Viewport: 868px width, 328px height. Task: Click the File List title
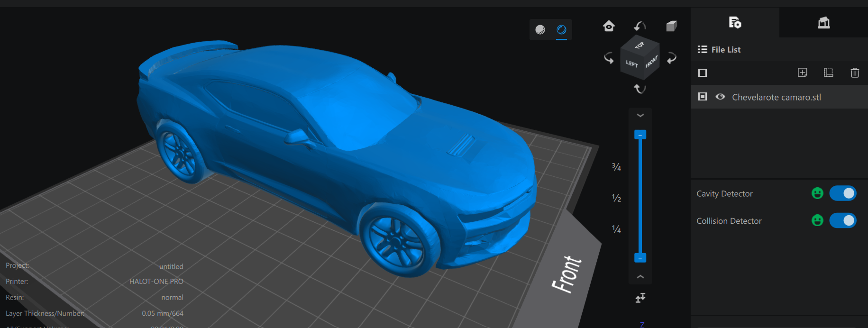(726, 49)
